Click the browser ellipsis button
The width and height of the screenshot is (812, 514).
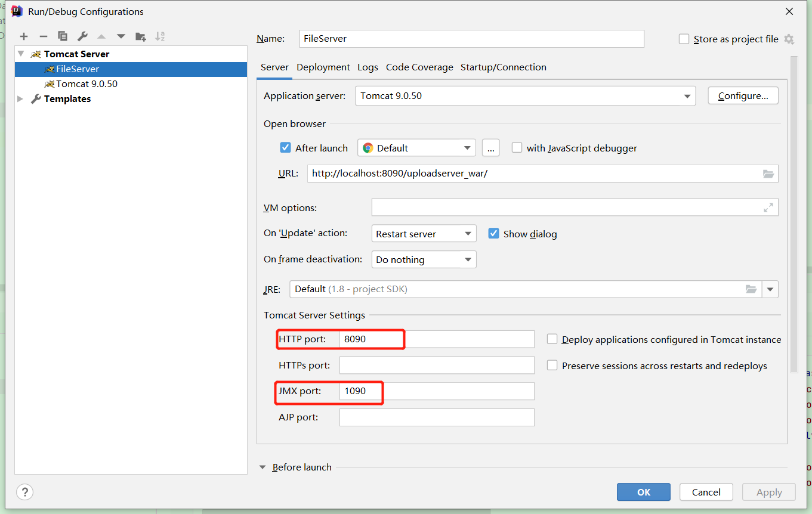[490, 148]
